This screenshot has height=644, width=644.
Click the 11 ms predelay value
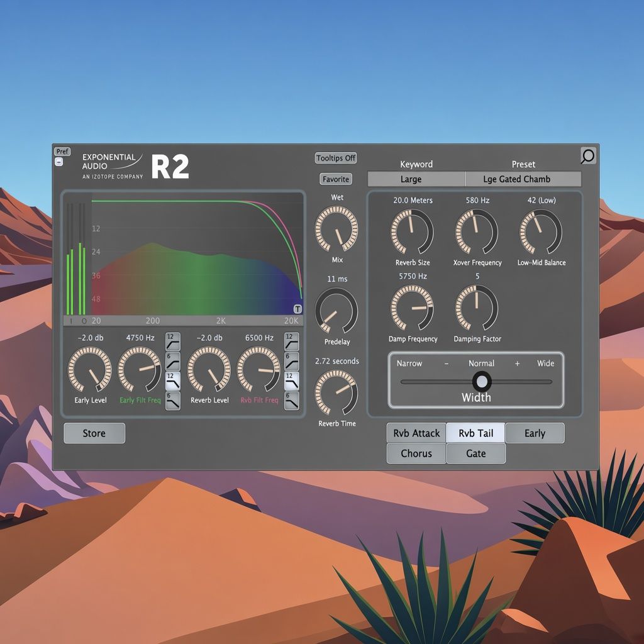[x=337, y=279]
